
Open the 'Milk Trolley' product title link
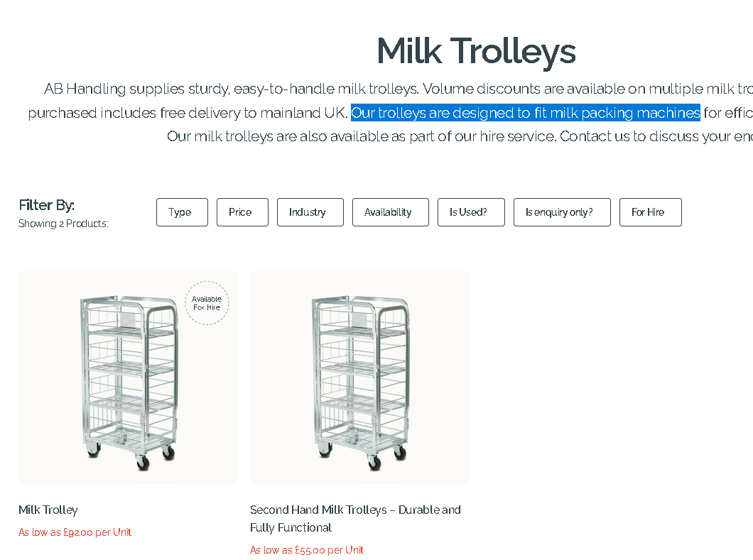pyautogui.click(x=48, y=510)
